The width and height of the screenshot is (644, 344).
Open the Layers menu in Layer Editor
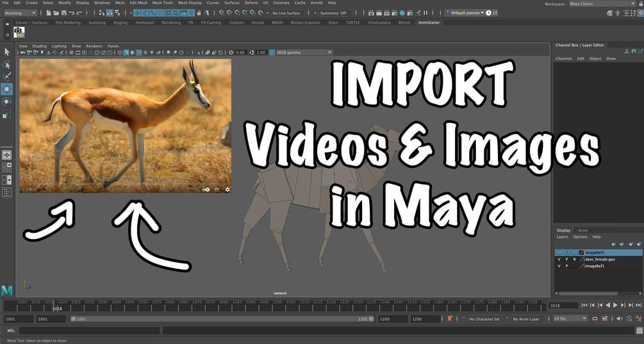tap(562, 237)
